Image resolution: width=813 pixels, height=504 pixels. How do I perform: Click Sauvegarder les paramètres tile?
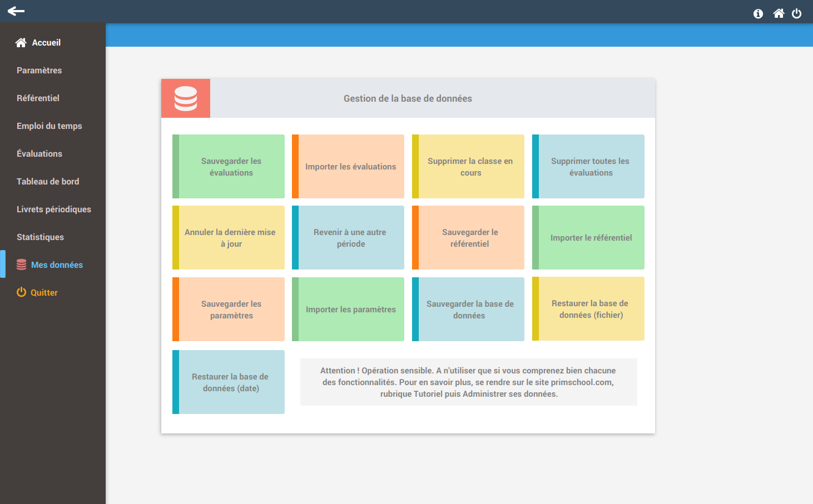click(x=229, y=310)
